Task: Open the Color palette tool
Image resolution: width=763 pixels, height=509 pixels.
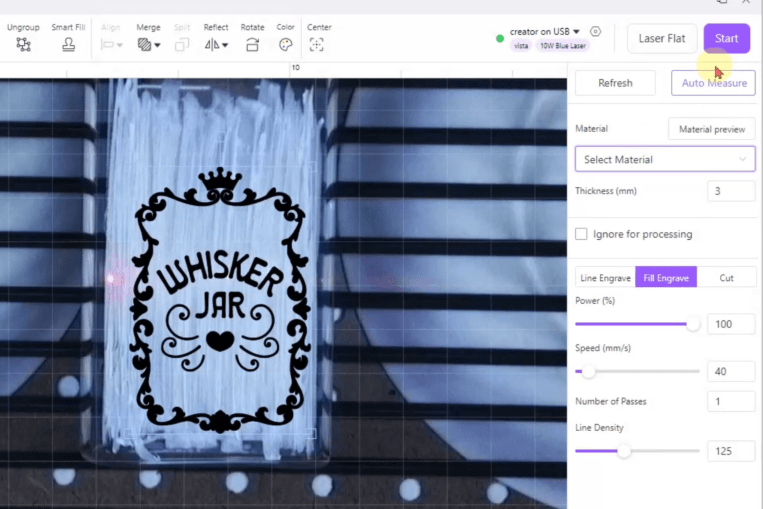Action: [x=285, y=44]
